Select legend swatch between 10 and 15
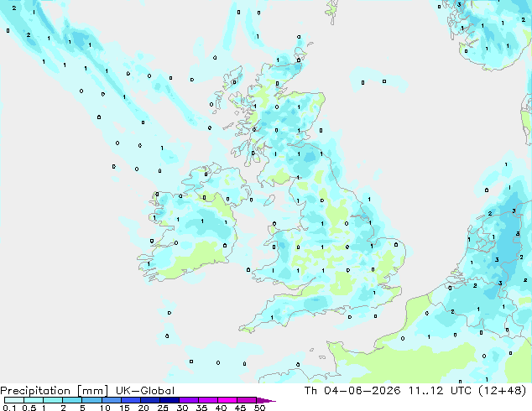This screenshot has width=532, height=411. coord(112,400)
